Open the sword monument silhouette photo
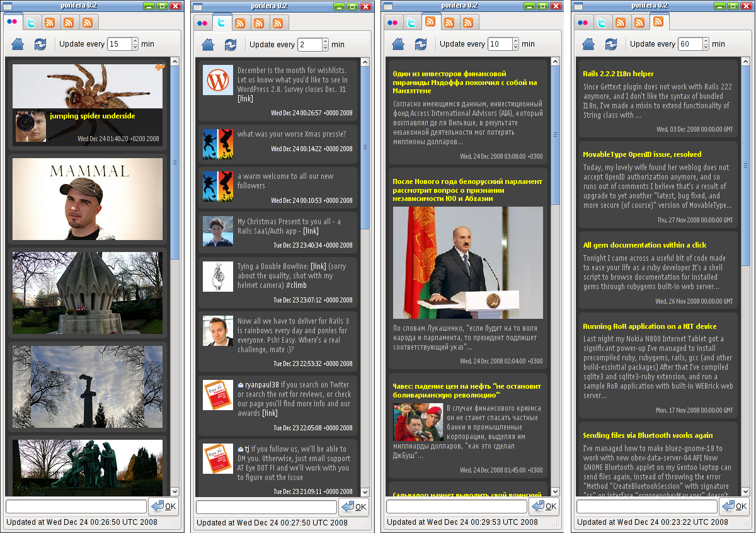 (x=88, y=387)
